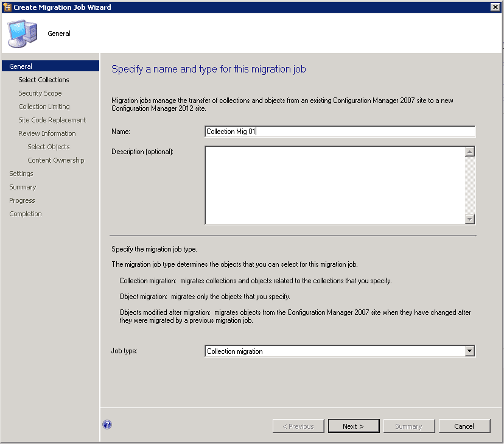This screenshot has height=444, width=504.
Task: Click the heading 'Specify a name and type for this migration job'
Action: pyautogui.click(x=209, y=69)
